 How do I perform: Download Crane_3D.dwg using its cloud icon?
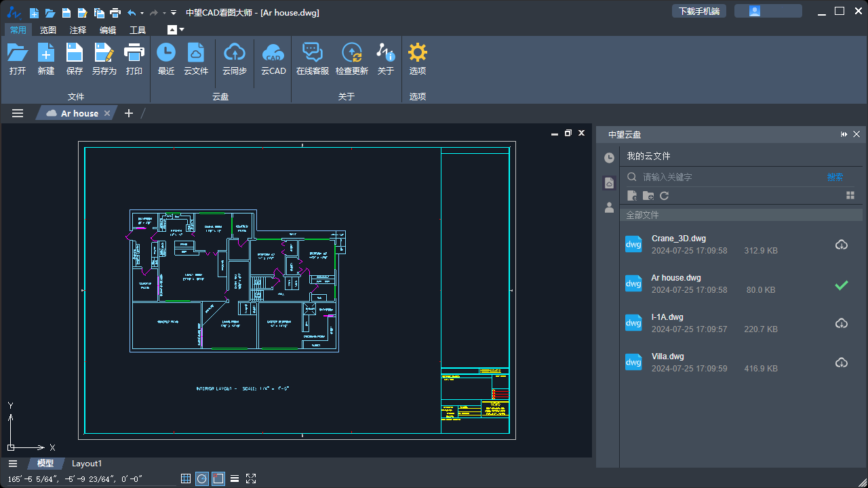[841, 245]
